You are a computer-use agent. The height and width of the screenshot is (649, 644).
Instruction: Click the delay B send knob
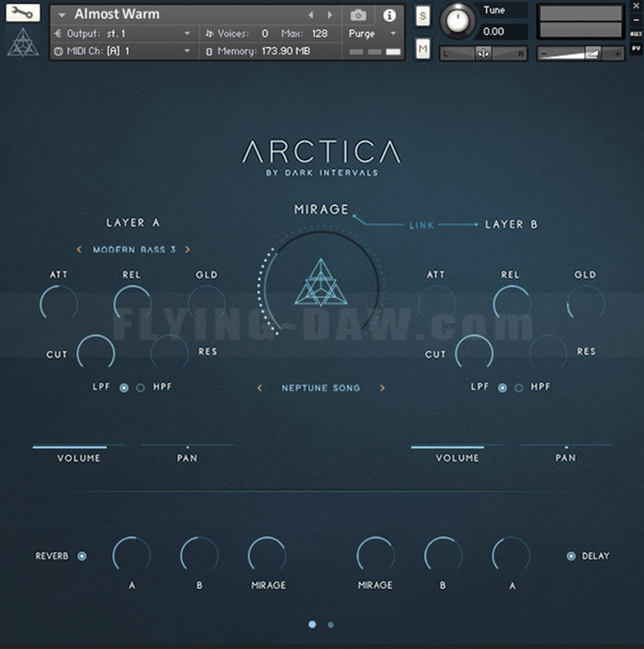[443, 555]
